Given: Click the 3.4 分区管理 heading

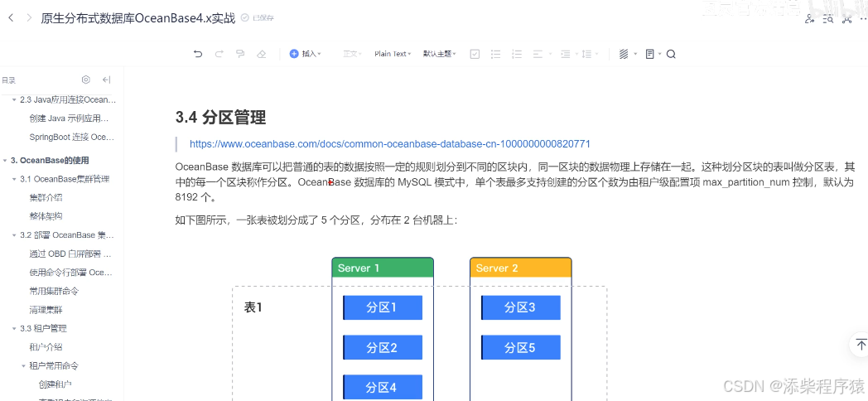Looking at the screenshot, I should pyautogui.click(x=221, y=118).
